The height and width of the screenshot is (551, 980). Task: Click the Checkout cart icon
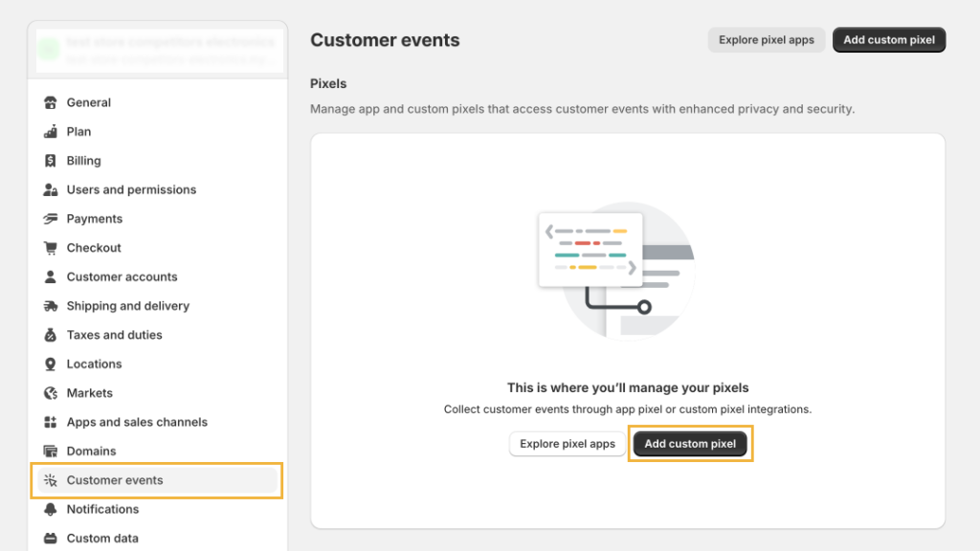(x=51, y=248)
